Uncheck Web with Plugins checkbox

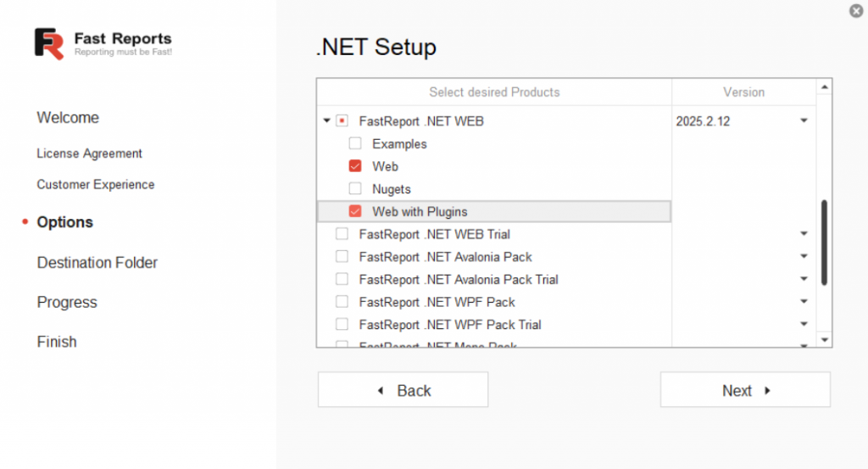point(355,211)
